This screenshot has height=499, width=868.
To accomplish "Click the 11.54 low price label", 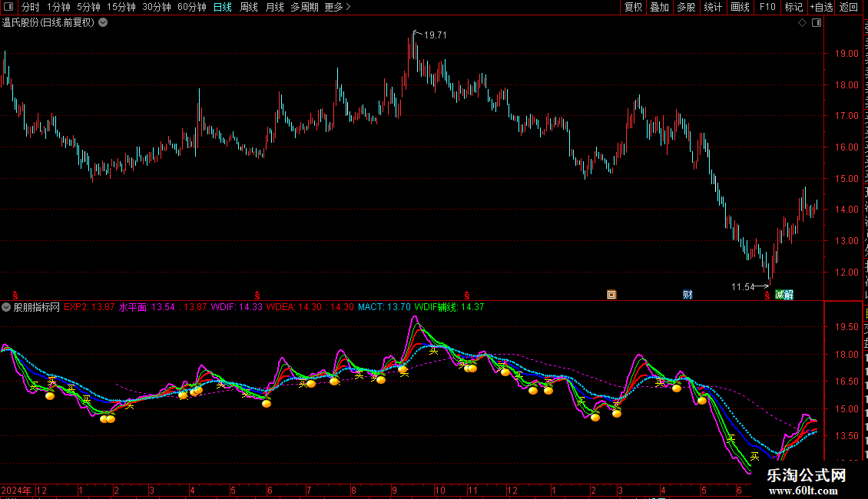I will coord(743,286).
